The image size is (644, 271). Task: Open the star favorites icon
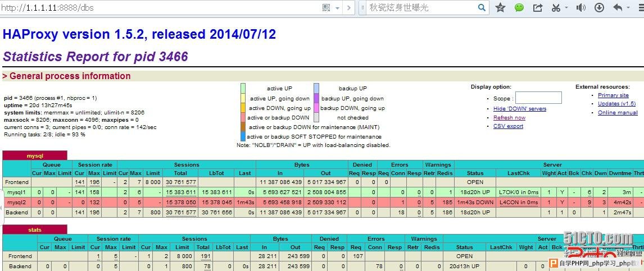click(500, 8)
